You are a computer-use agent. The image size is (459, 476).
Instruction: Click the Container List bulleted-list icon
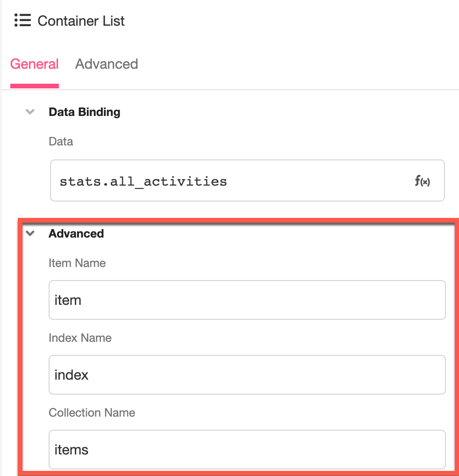[22, 21]
